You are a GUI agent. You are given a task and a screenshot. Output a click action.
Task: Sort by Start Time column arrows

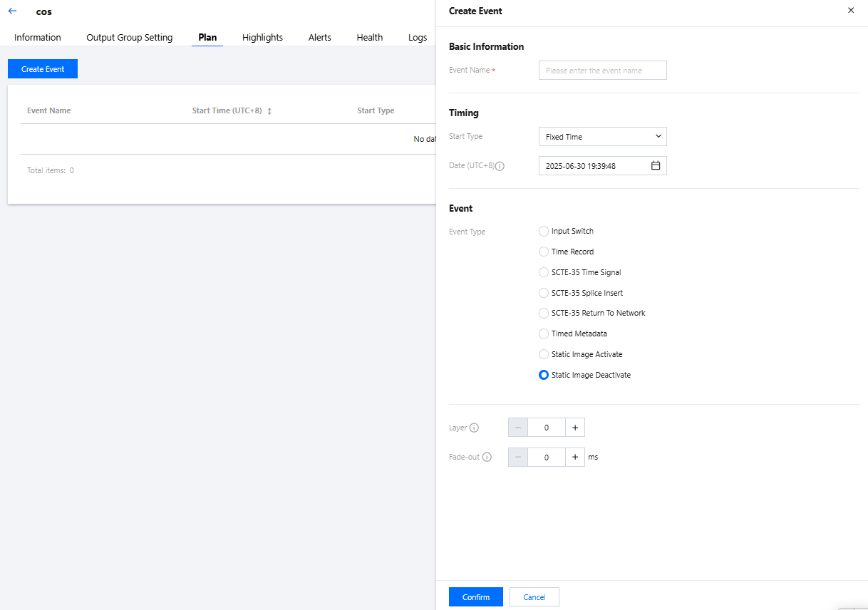click(269, 111)
